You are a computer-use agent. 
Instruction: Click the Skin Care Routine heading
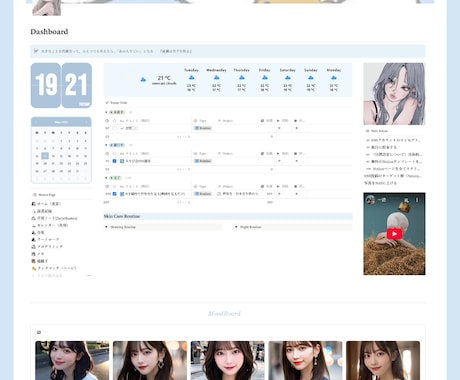coord(122,216)
